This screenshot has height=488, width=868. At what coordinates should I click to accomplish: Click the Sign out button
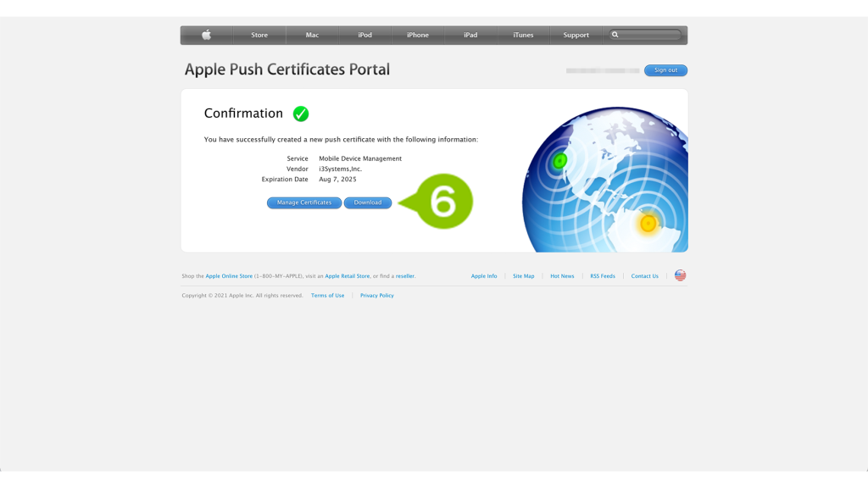[x=665, y=70]
